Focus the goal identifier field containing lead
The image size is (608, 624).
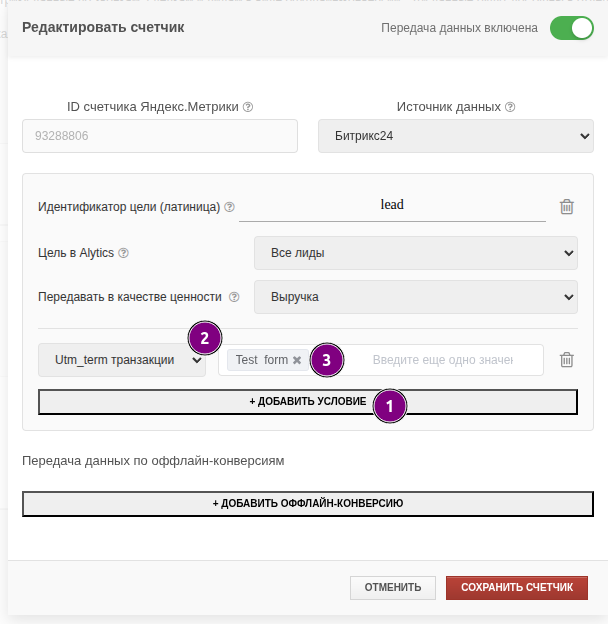click(x=392, y=205)
